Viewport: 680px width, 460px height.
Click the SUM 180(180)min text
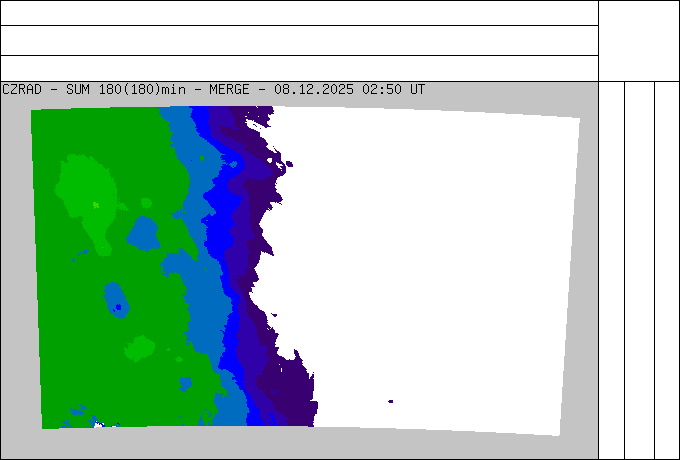click(x=126, y=89)
